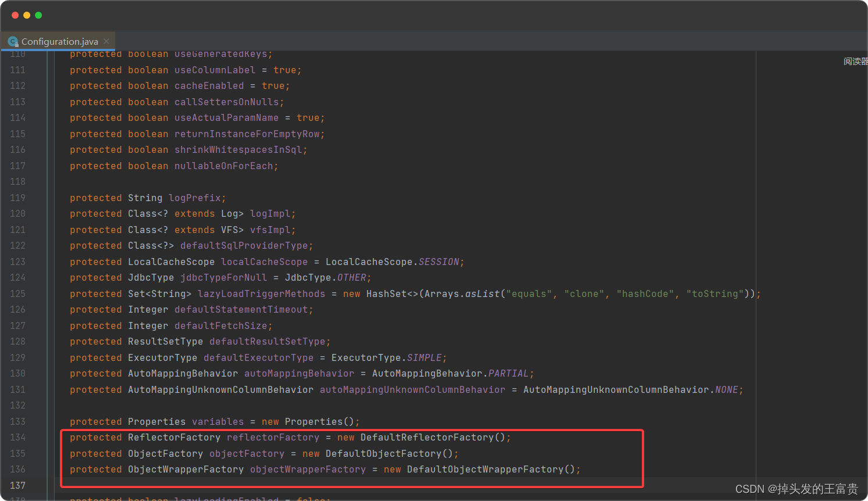Click the vfsImpl field name
The height and width of the screenshot is (501, 868).
tap(270, 230)
